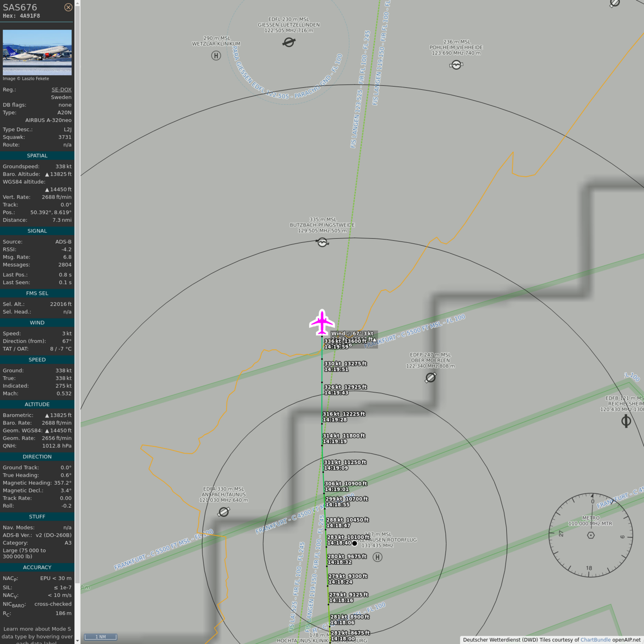Open the SE-DOX registration link
Screen dimensions: 644x644
[61, 89]
